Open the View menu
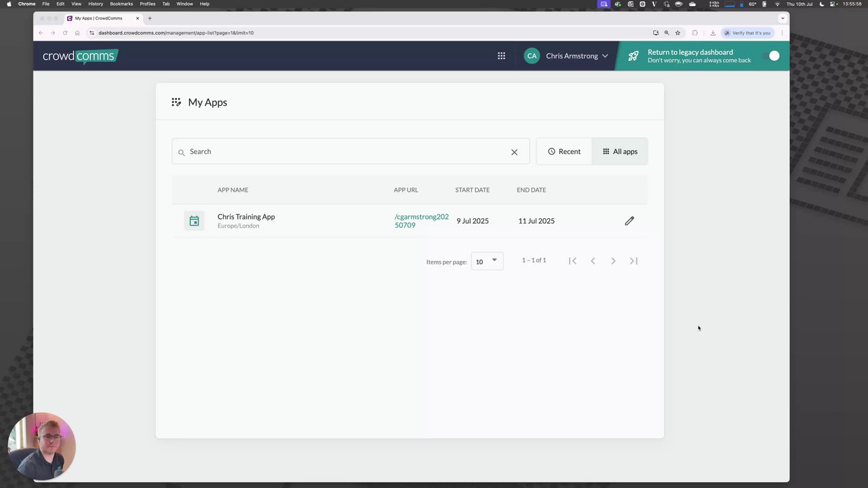This screenshot has width=868, height=488. click(x=76, y=4)
